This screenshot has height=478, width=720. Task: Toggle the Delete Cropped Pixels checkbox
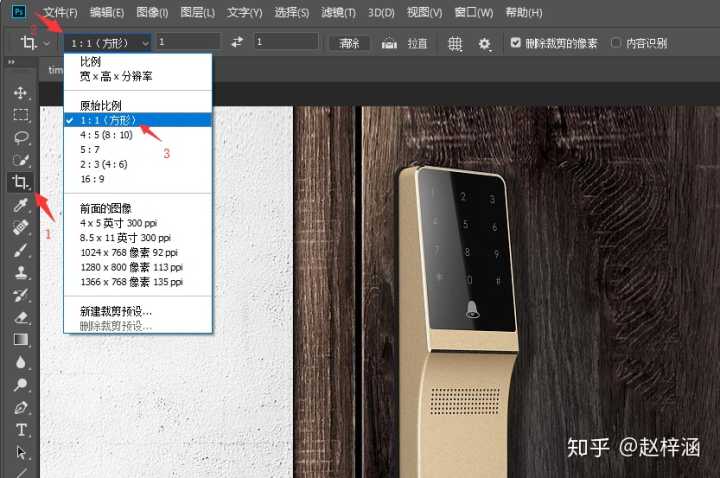tap(516, 43)
